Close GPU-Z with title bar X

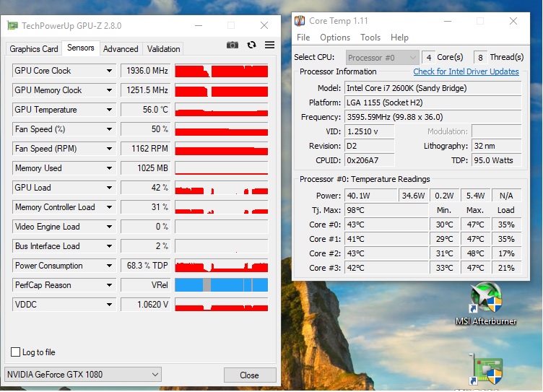(264, 25)
